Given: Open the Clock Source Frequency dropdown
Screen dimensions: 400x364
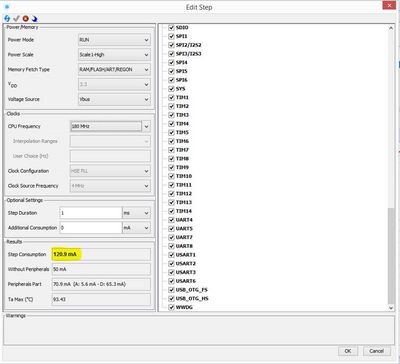Looking at the screenshot, I should click(x=110, y=186).
